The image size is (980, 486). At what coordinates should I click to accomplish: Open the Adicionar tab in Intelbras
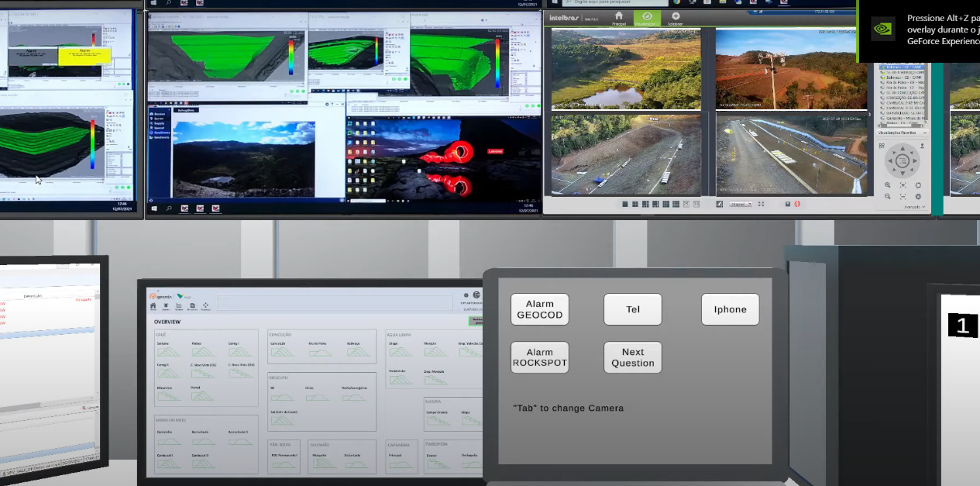point(675,18)
